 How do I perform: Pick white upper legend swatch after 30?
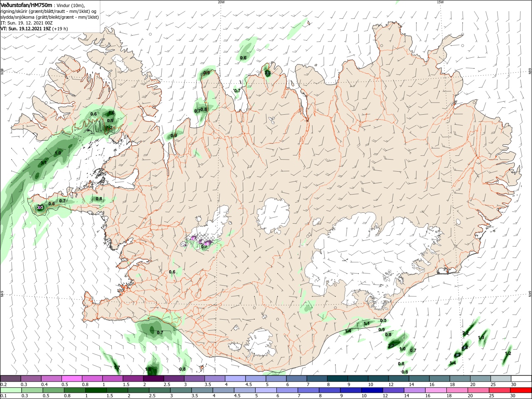[521, 379]
